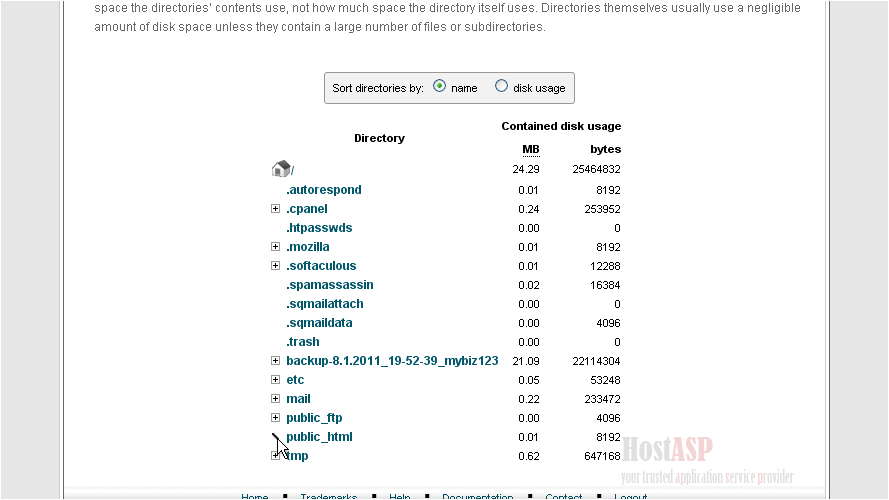Image resolution: width=889 pixels, height=500 pixels.
Task: Expand the .softaculous folder
Action: (x=276, y=266)
